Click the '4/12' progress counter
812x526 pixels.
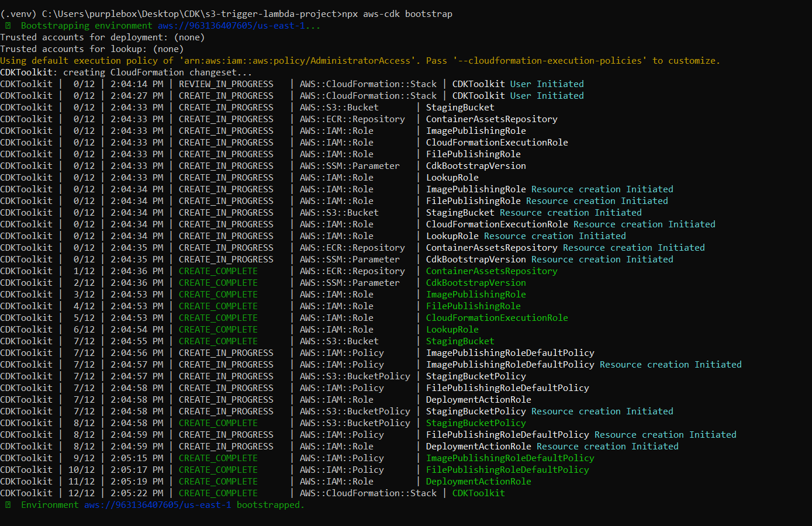click(84, 306)
